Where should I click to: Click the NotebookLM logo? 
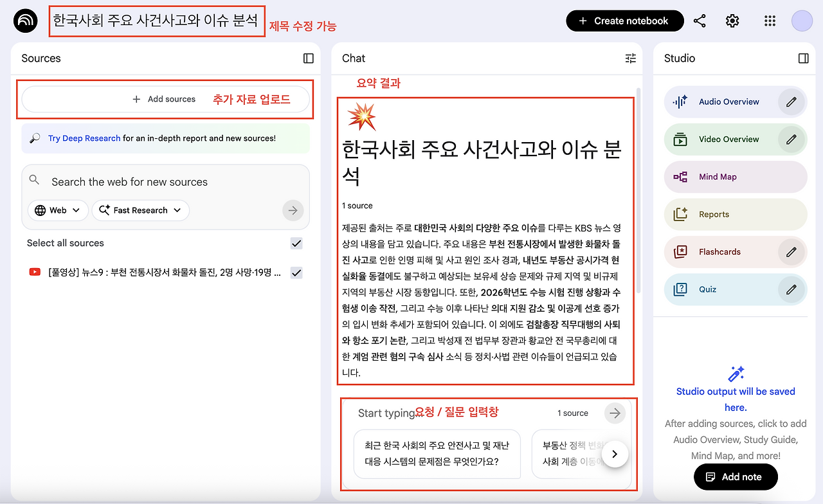coord(25,20)
